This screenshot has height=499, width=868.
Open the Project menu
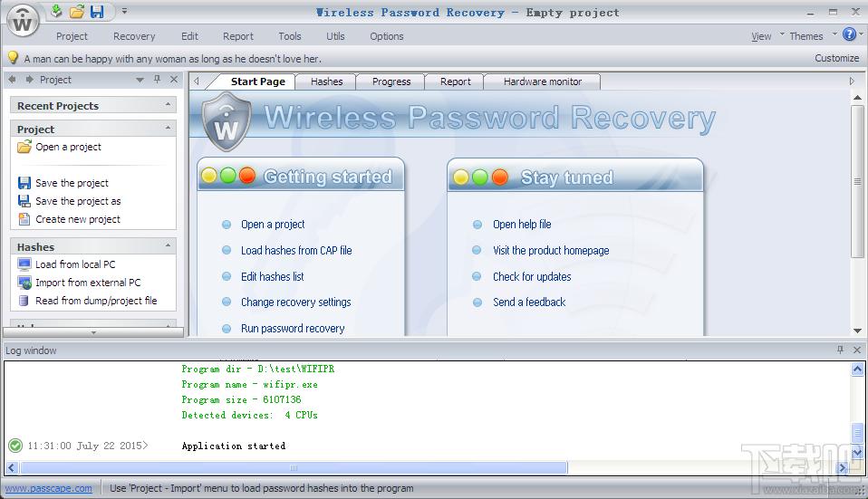(x=72, y=36)
